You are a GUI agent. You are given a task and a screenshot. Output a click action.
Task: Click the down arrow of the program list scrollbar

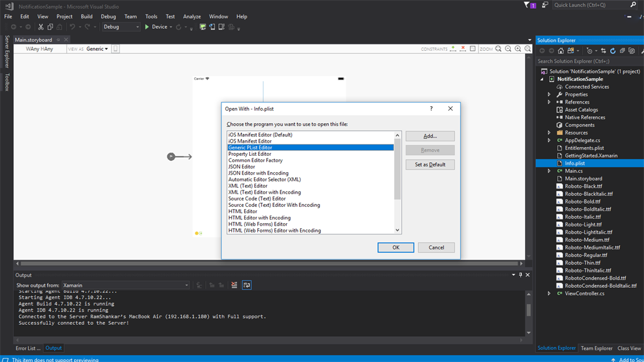tap(397, 230)
